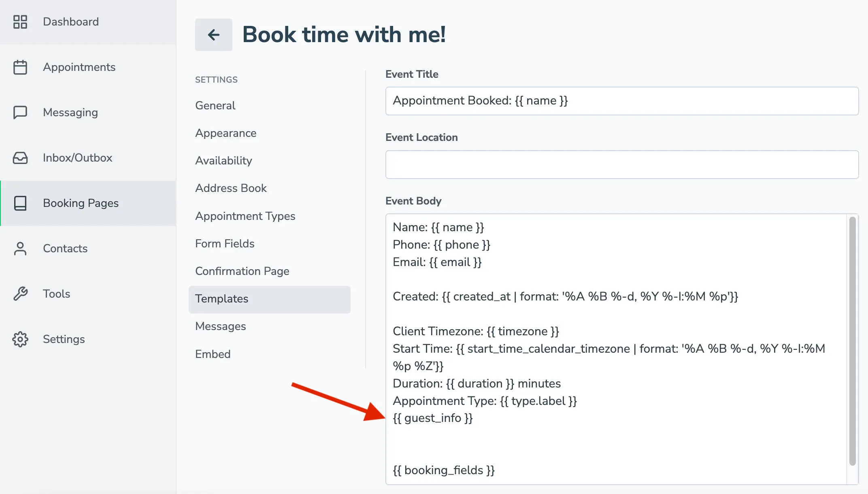Open Contacts via the person icon

tap(21, 249)
